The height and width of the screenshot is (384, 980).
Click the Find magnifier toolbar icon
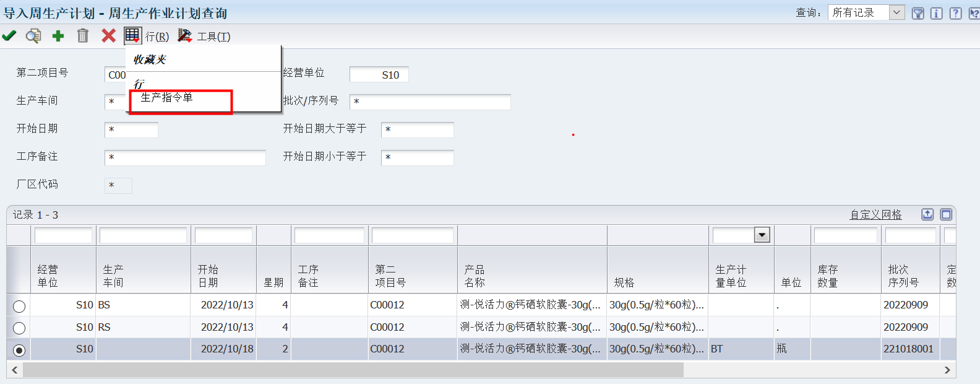[x=33, y=36]
